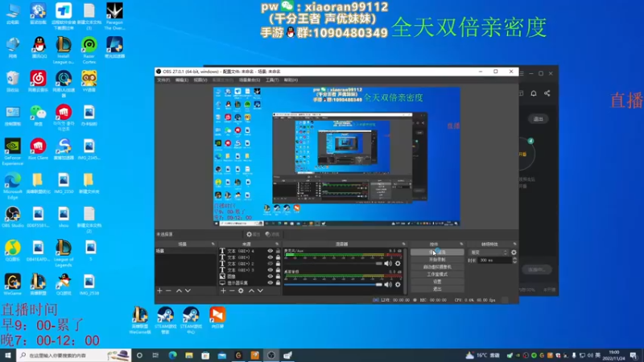Image resolution: width=644 pixels, height=362 pixels.
Task: Open OBS Studio desktop shortcut
Action: click(x=13, y=217)
